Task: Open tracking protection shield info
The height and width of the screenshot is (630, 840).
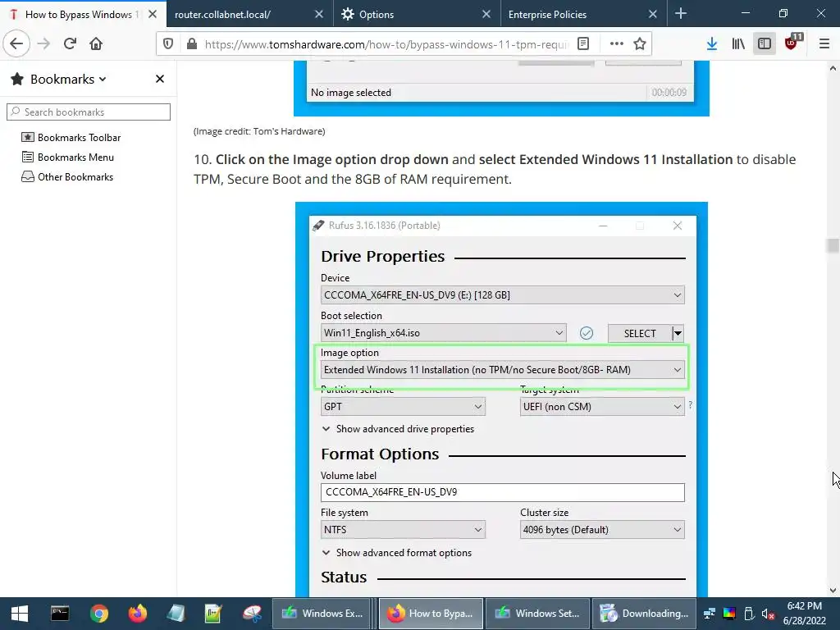Action: 167,44
